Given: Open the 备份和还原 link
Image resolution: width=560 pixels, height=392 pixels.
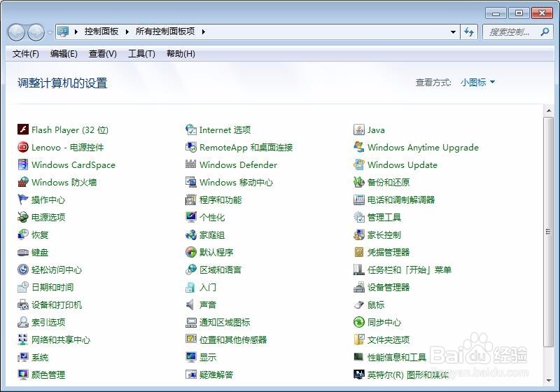Looking at the screenshot, I should 388,182.
